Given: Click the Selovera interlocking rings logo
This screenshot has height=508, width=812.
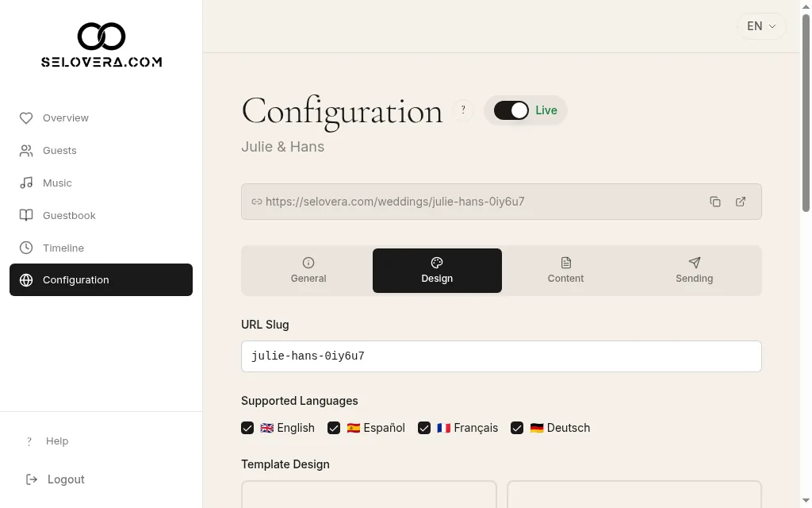Looking at the screenshot, I should coord(101,37).
